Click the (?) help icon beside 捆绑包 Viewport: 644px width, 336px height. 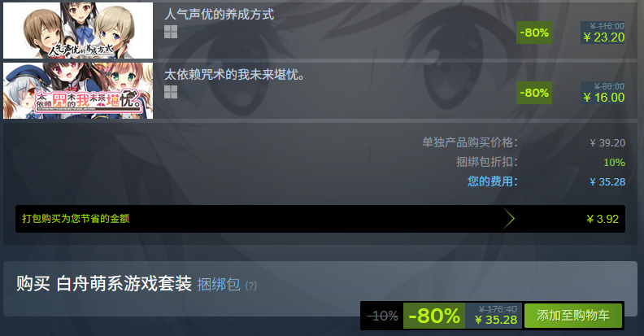coord(251,286)
